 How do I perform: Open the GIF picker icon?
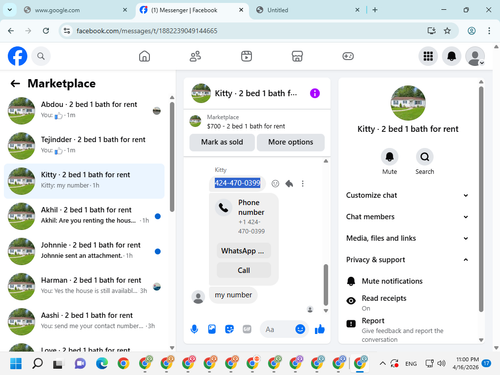(x=247, y=329)
